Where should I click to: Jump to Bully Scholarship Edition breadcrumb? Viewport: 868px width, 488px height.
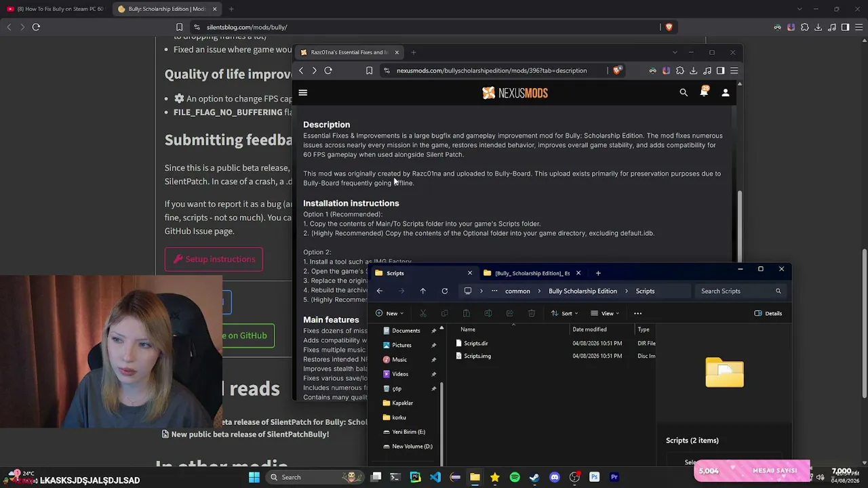pos(583,291)
